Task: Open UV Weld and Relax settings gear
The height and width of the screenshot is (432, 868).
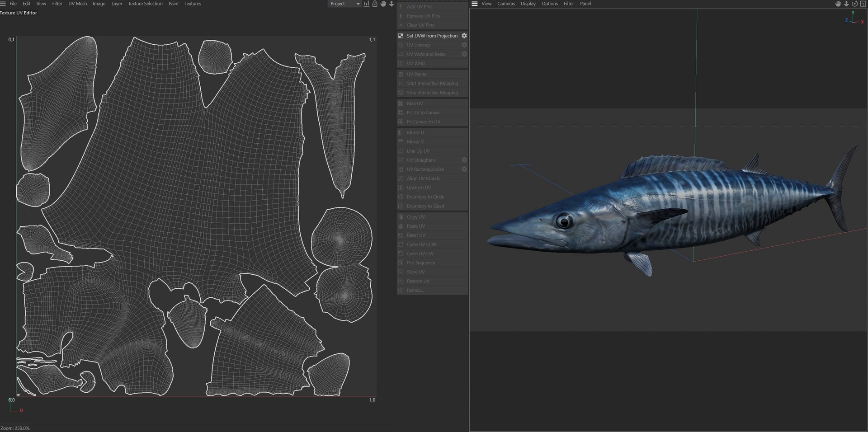Action: [x=464, y=54]
